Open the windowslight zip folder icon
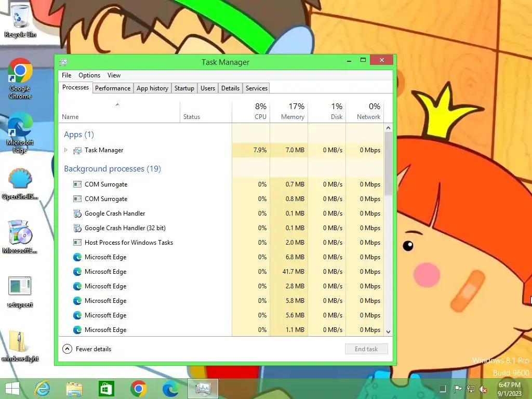Viewport: 532px width, 399px height. 20,345
